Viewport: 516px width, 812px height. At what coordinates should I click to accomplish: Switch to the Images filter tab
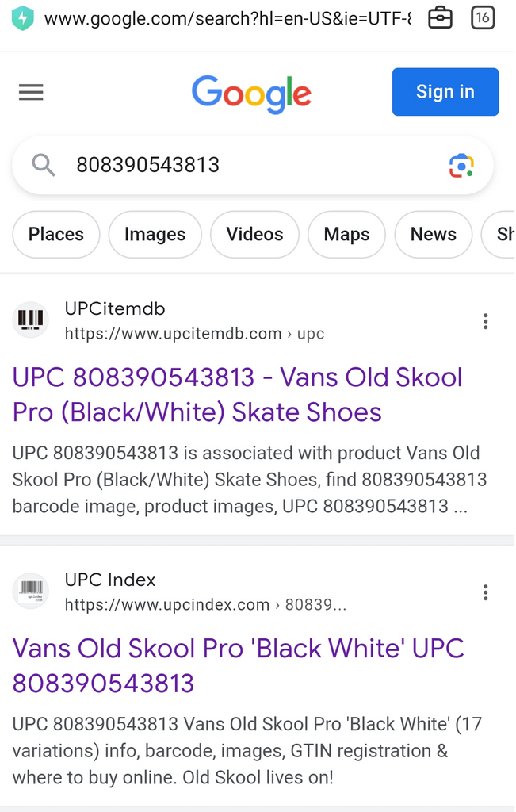(x=155, y=234)
